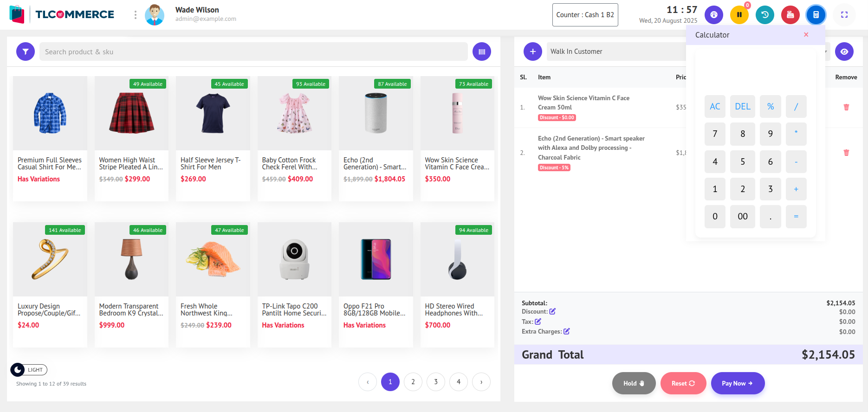Screen dimensions: 868x412
Task: Go to page 2 of products
Action: pyautogui.click(x=413, y=382)
